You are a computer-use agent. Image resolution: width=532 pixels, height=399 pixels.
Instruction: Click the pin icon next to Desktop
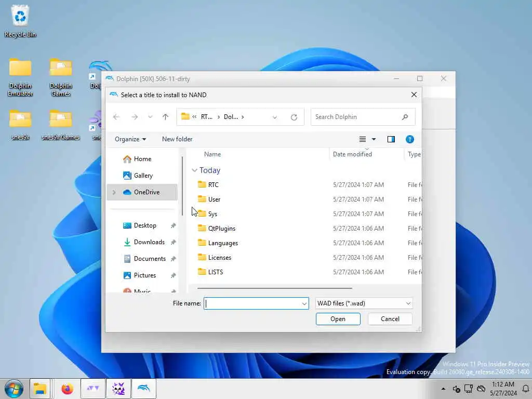click(x=173, y=225)
